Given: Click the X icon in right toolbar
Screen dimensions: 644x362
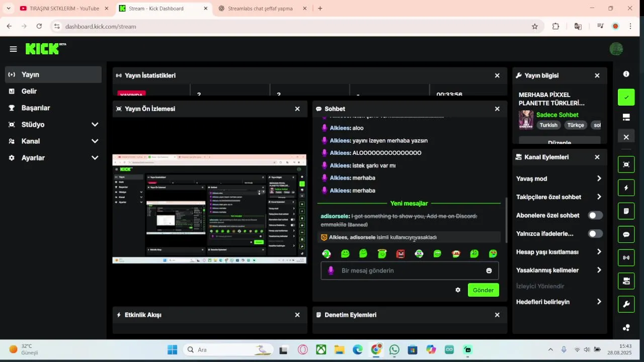Looking at the screenshot, I should tap(626, 137).
